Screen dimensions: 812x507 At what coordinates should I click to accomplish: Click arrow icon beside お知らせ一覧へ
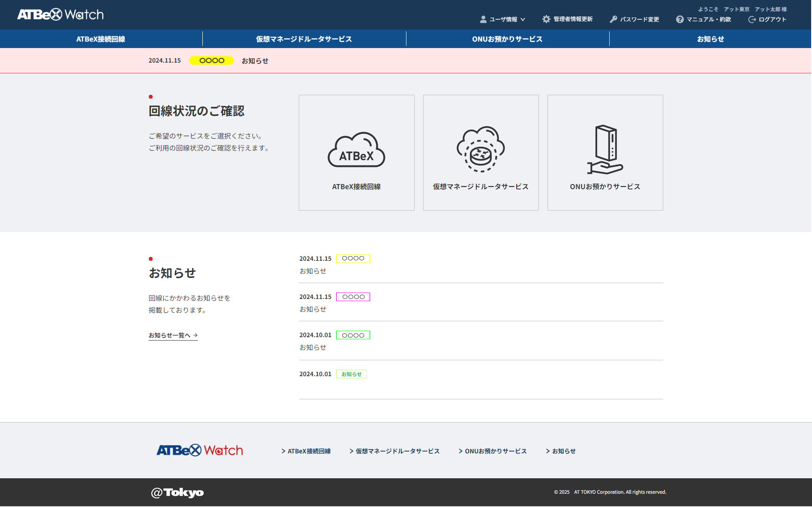point(195,335)
